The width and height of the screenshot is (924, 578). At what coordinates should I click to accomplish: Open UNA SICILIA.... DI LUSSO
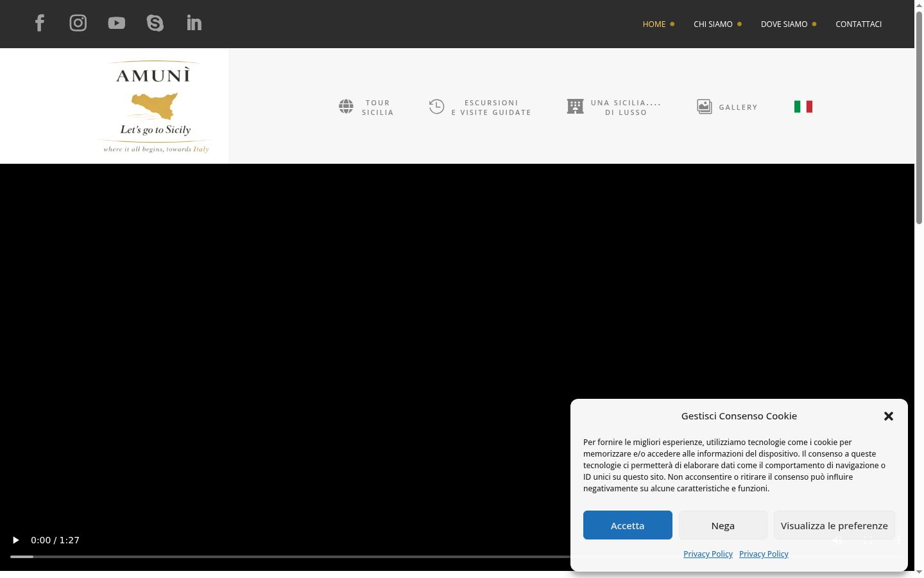click(x=626, y=107)
